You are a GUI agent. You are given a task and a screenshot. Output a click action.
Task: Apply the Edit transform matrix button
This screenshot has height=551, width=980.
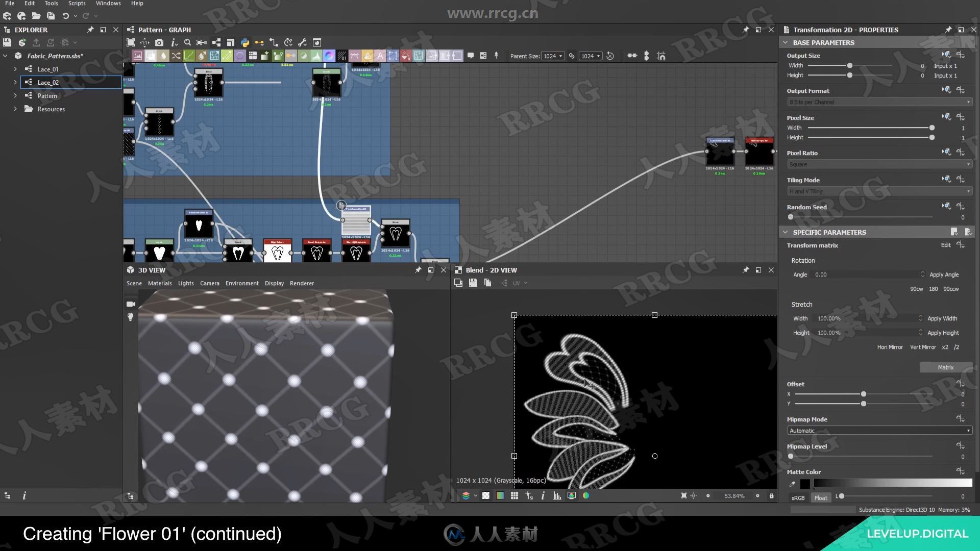[945, 245]
